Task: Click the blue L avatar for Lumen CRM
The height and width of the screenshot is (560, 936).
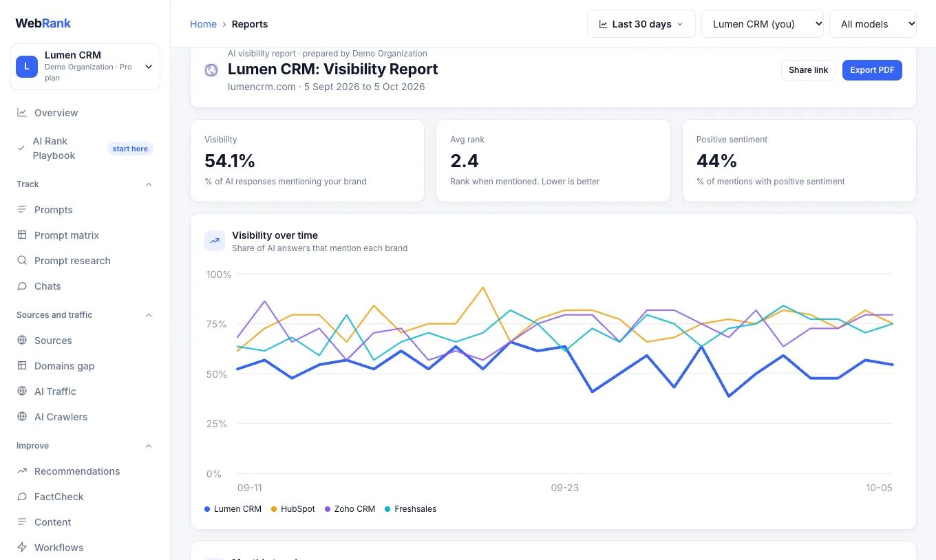Action: tap(27, 66)
